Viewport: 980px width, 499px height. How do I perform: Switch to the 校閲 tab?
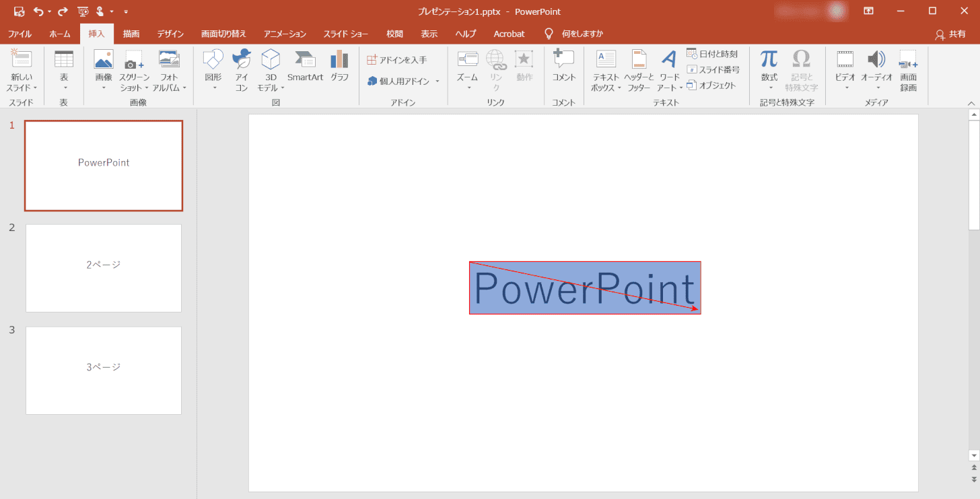pyautogui.click(x=395, y=34)
